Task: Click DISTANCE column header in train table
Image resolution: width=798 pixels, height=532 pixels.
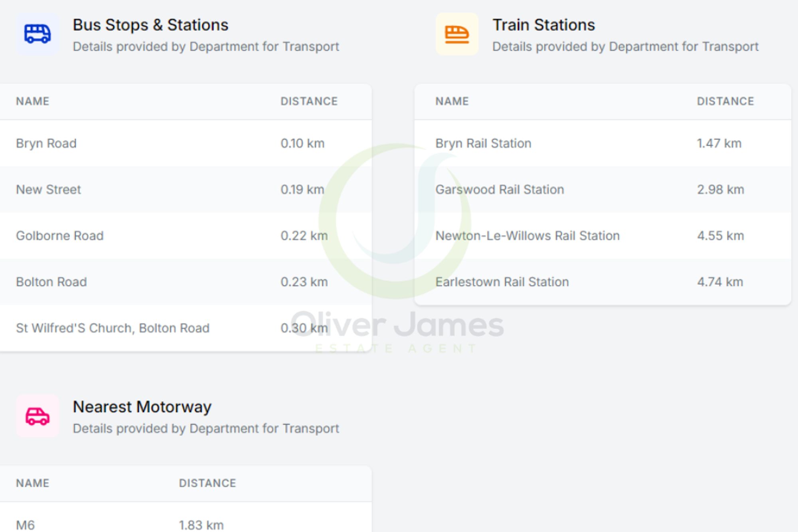Action: (x=725, y=101)
